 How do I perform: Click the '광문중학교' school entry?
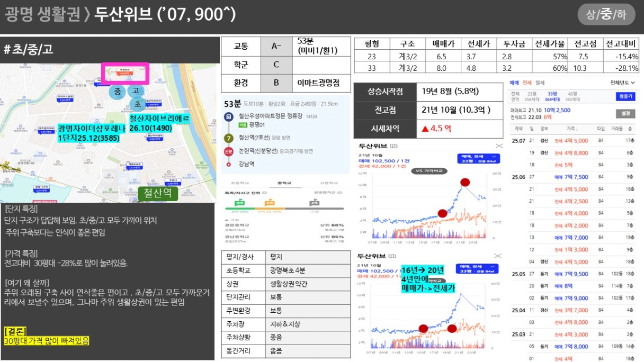point(237,225)
